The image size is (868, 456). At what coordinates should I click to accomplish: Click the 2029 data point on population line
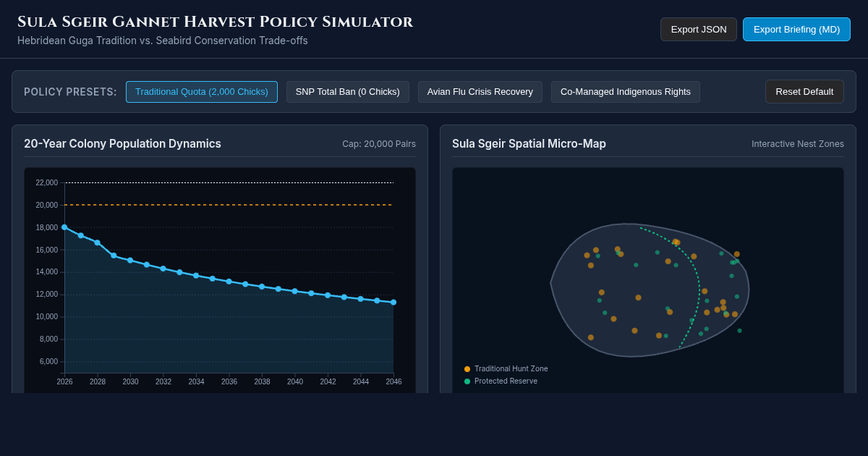click(x=114, y=256)
